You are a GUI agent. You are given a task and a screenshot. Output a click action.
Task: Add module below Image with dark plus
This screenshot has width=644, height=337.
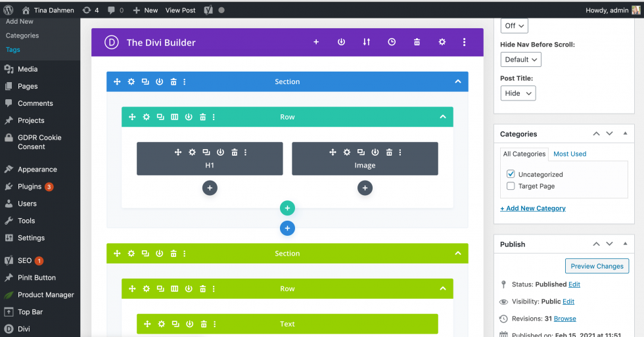click(365, 188)
